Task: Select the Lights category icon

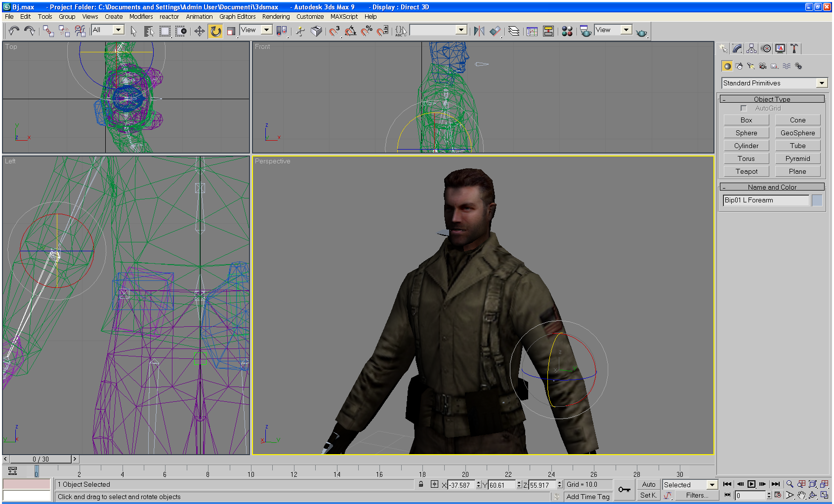Action: 751,66
